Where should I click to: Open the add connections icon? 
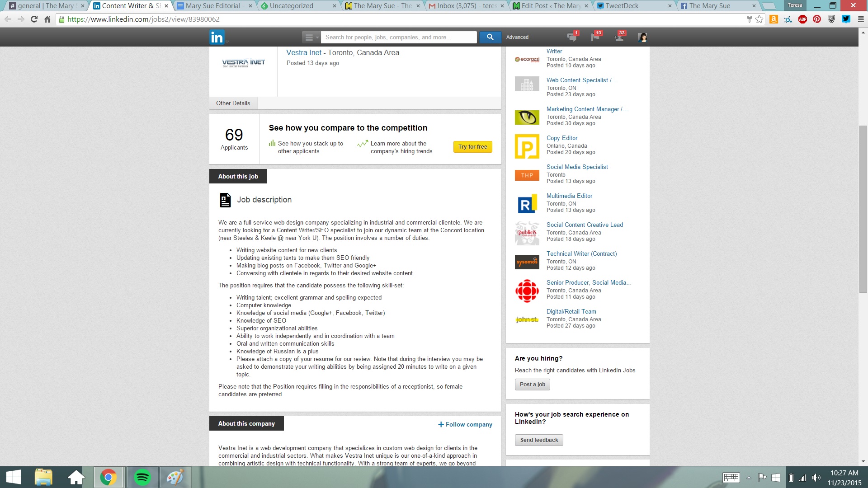pos(619,38)
